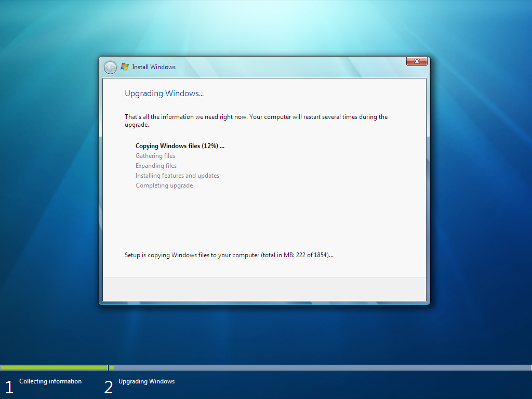Image resolution: width=532 pixels, height=399 pixels.
Task: Click the Gathering files step
Action: 155,156
